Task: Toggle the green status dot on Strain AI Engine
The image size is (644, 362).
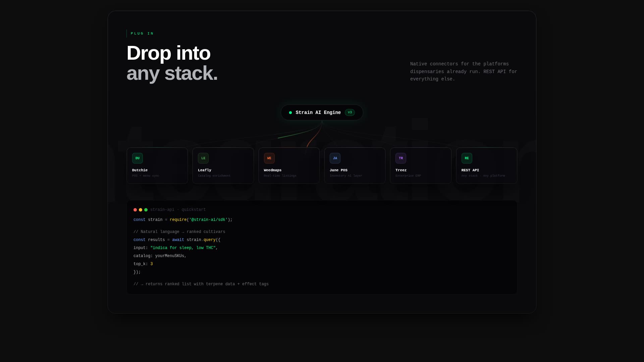Action: [290, 113]
